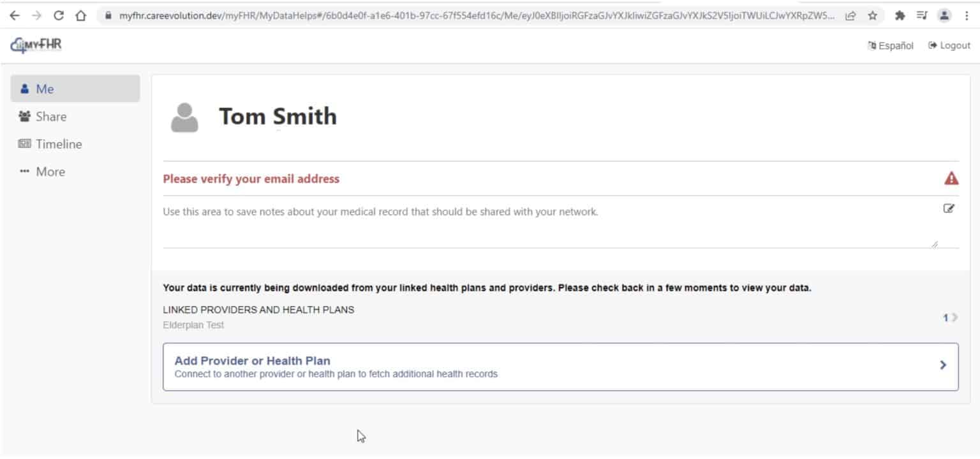Click Tom Smith's profile avatar
The image size is (980, 459).
(184, 116)
